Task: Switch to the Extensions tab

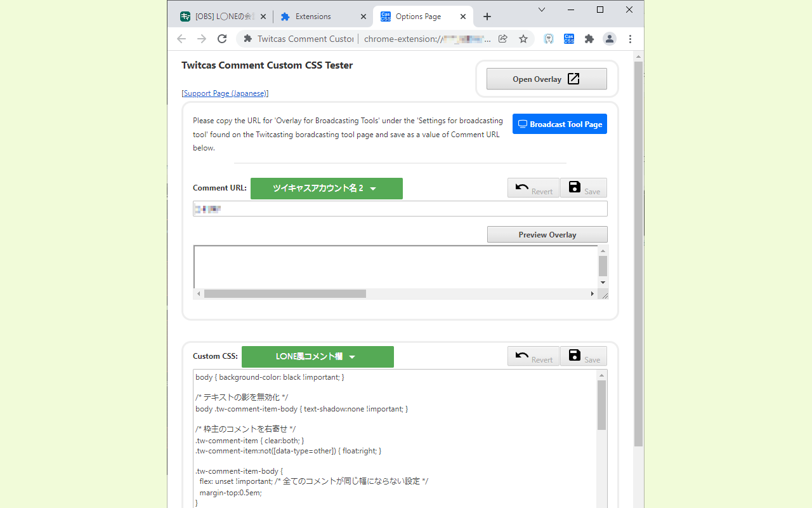Action: click(x=322, y=17)
